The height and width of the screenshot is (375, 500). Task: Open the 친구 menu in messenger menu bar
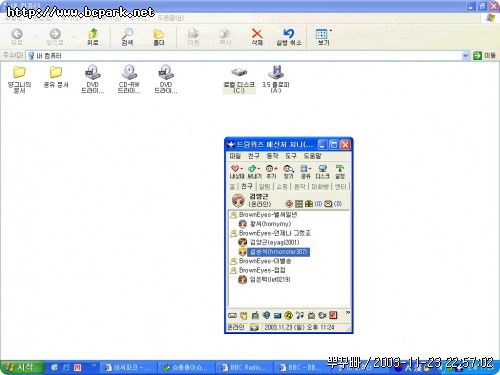tap(254, 156)
